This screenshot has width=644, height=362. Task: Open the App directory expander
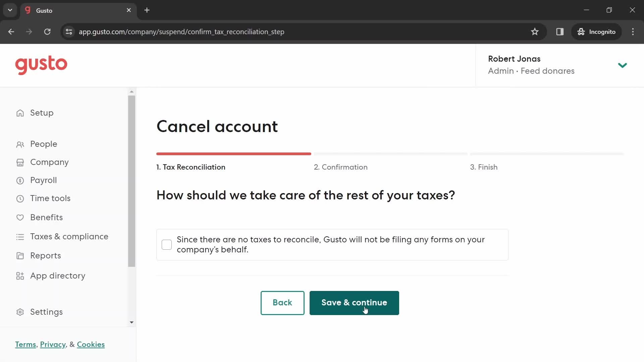(x=57, y=276)
